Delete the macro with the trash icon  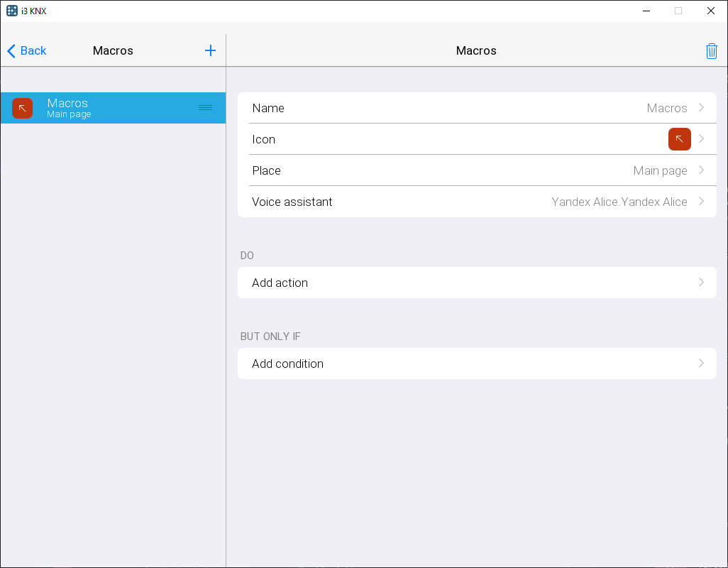(x=712, y=51)
